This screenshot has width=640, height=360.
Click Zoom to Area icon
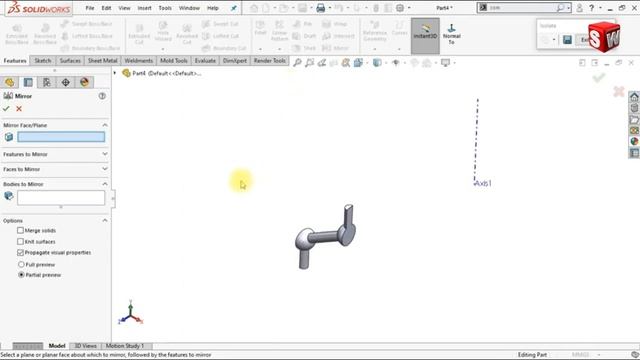click(310, 62)
